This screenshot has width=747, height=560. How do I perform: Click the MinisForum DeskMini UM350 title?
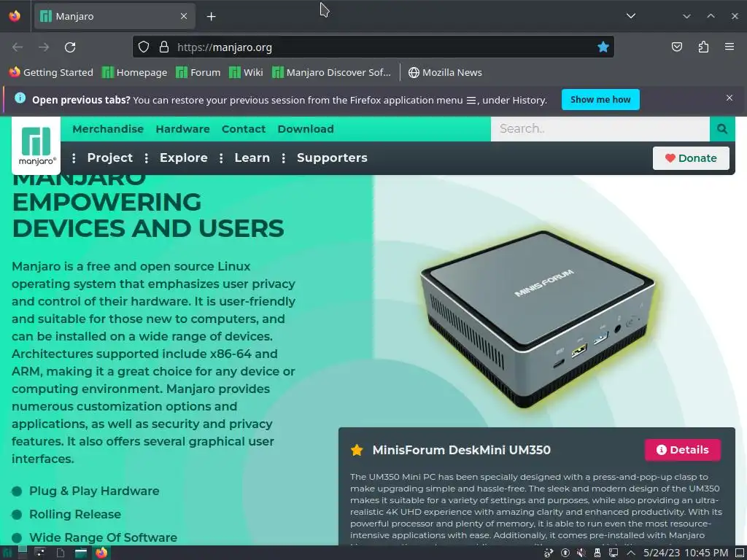461,450
